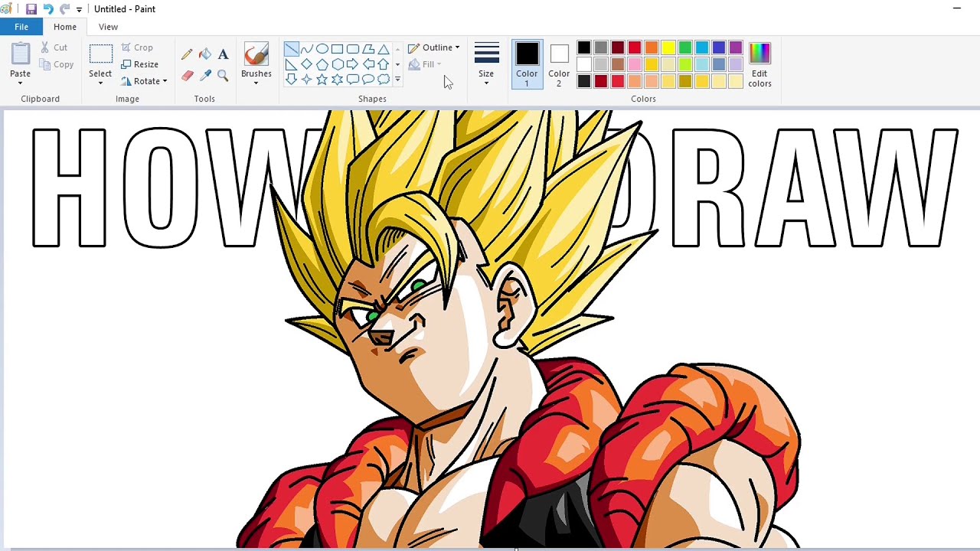
Task: Open Customize Quick Access Toolbar dropdown
Action: 79,10
